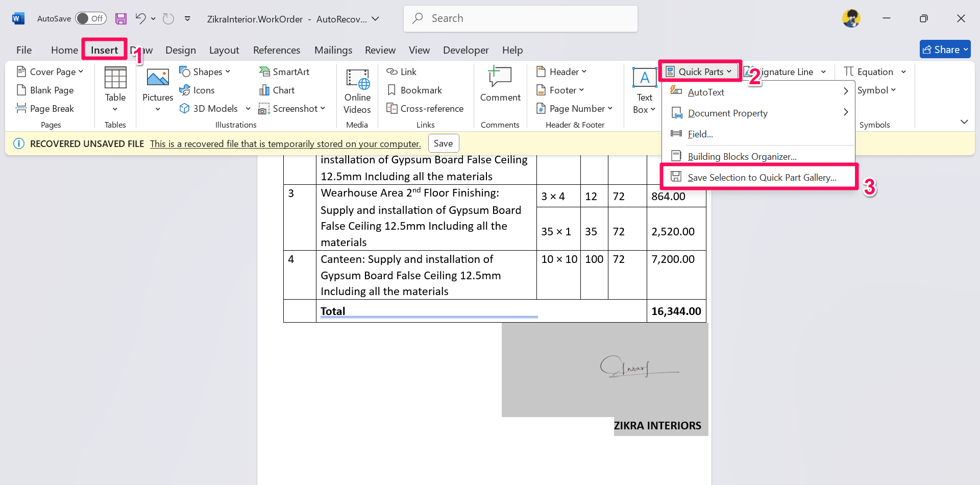Open Document Property submenu

(x=758, y=113)
